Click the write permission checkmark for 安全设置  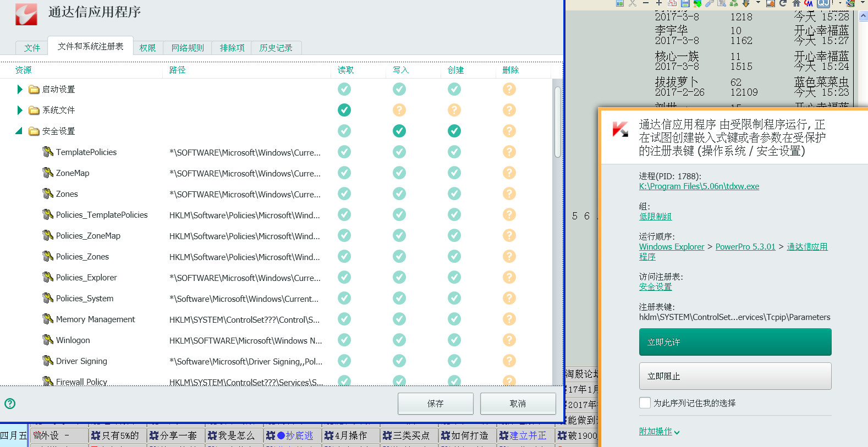pos(399,131)
